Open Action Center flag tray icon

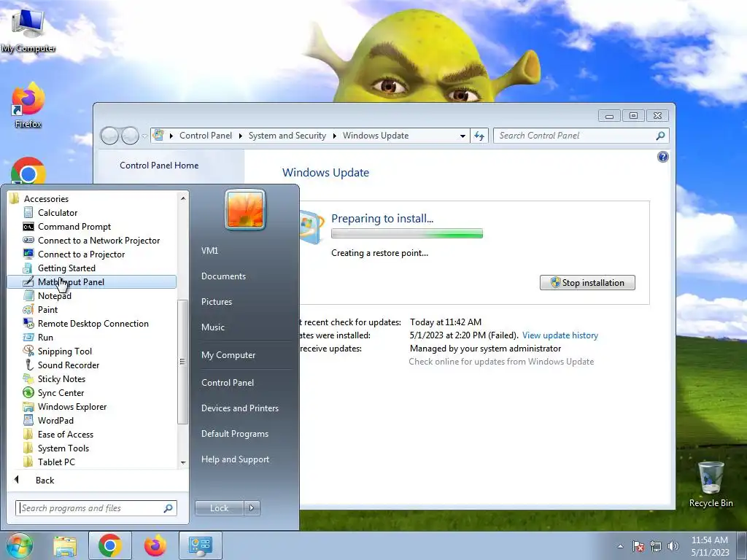638,546
